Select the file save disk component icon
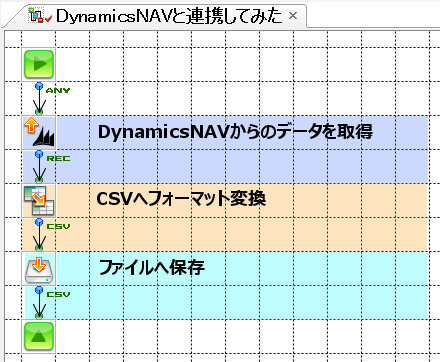 pyautogui.click(x=39, y=268)
